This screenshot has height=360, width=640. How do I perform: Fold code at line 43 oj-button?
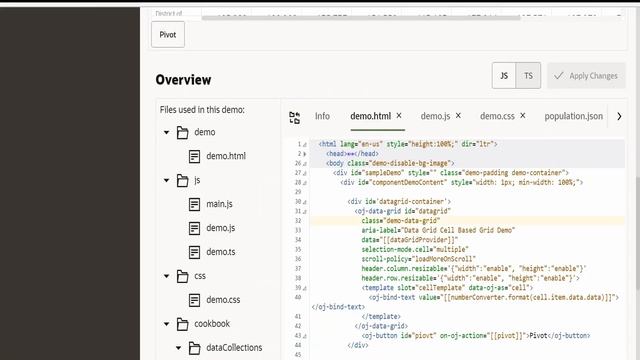pyautogui.click(x=305, y=336)
